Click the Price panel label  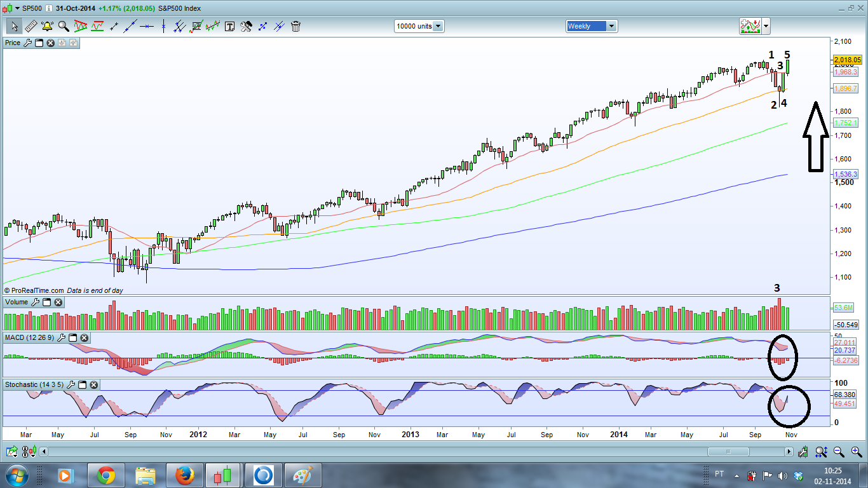[x=13, y=43]
